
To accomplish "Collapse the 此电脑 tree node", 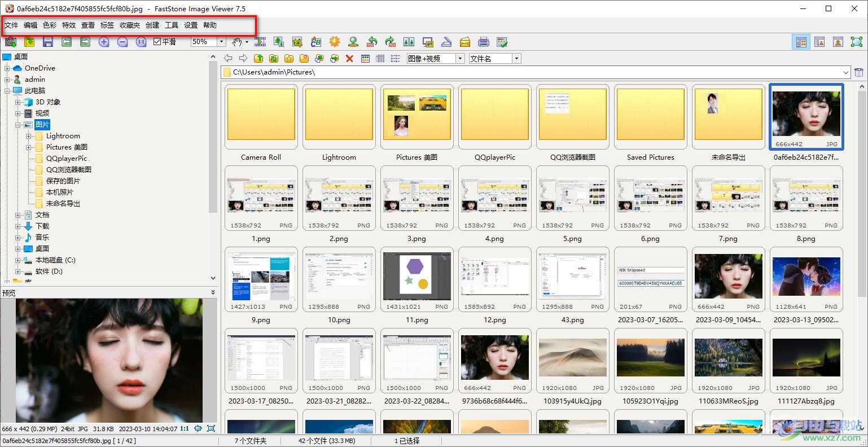I will (7, 91).
